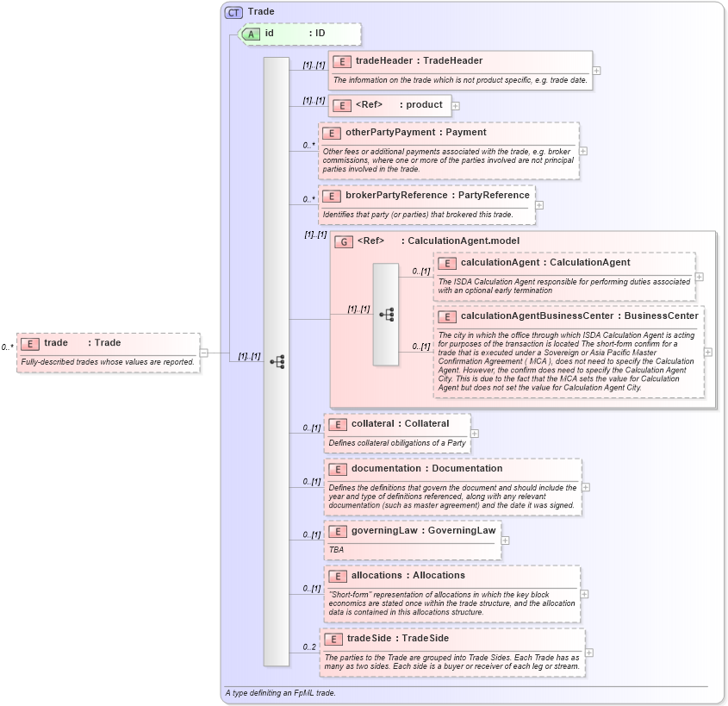
Task: Click the annotation 'A type defining an FpML trade.'
Action: (x=280, y=692)
